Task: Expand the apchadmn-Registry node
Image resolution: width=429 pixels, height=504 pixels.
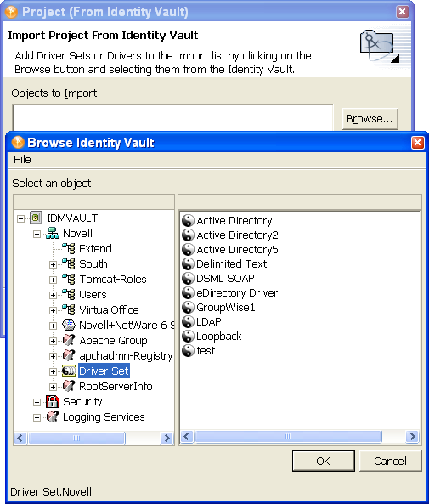Action: pyautogui.click(x=53, y=356)
